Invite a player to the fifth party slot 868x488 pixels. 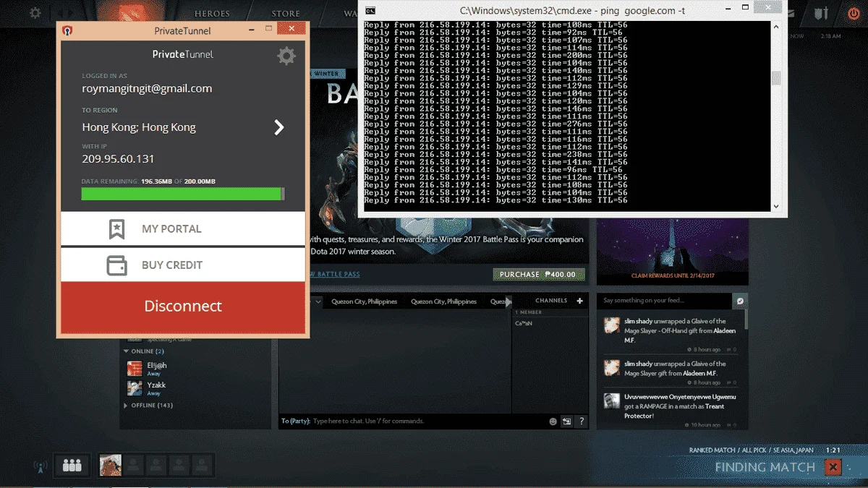(201, 465)
